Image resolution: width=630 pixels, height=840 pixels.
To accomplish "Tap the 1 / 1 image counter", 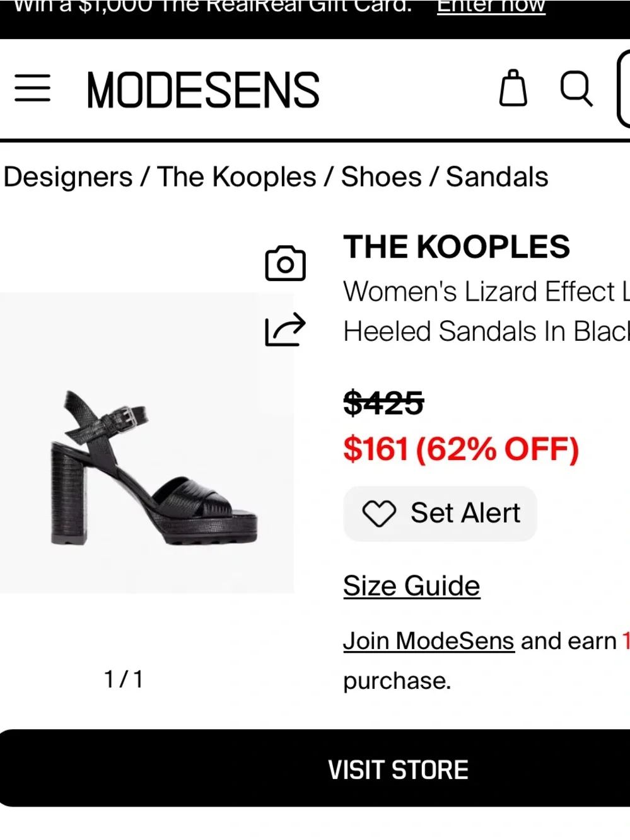I will click(124, 679).
